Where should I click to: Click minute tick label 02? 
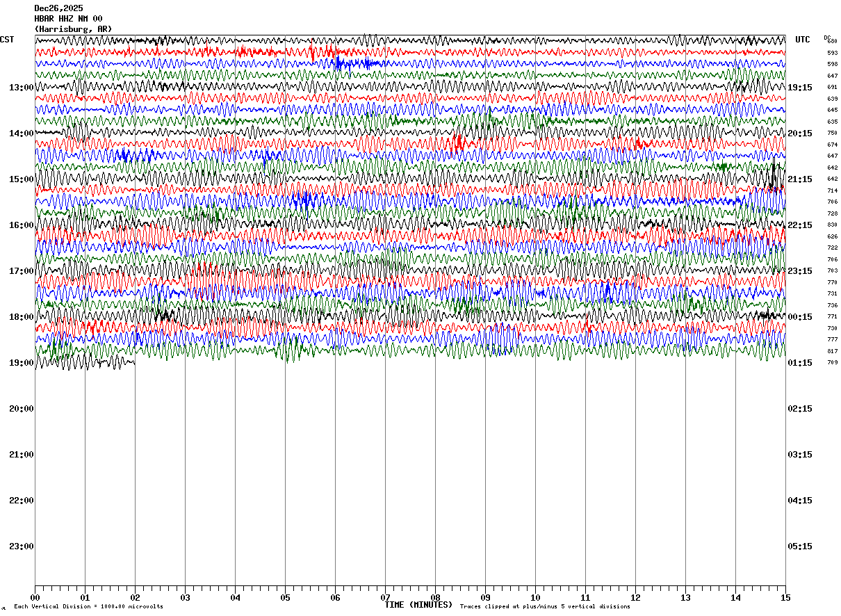tap(135, 597)
